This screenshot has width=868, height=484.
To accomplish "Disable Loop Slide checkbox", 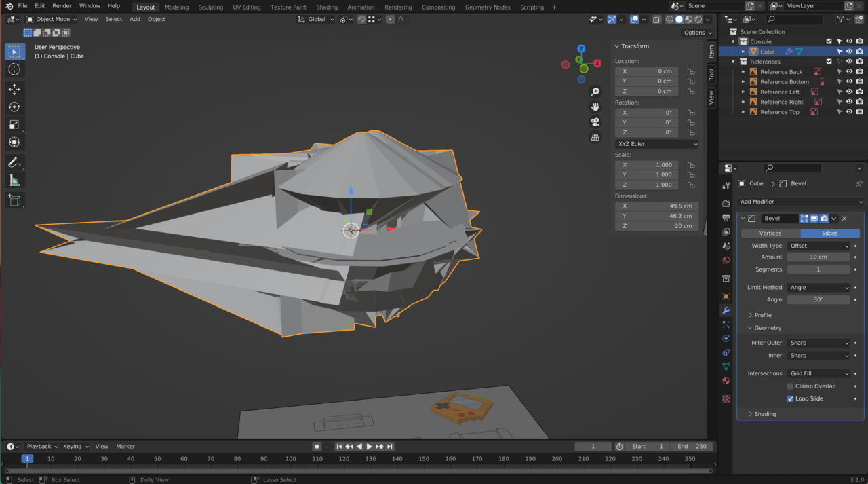I will (790, 398).
